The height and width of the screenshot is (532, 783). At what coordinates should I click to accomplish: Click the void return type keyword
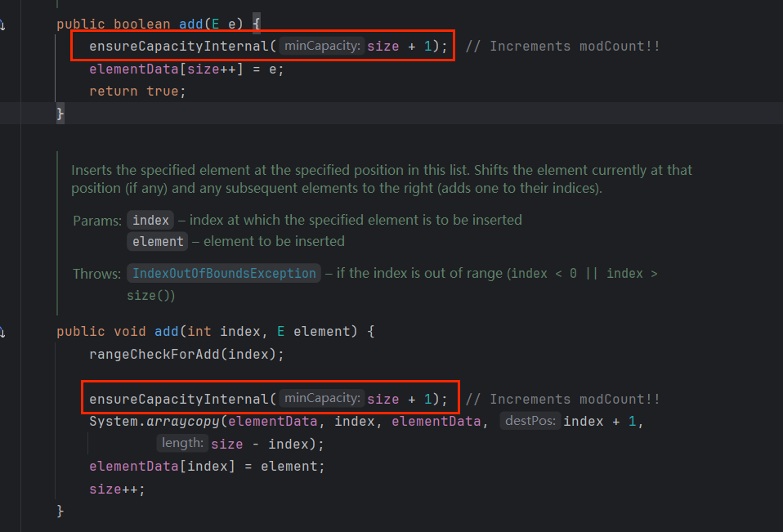pyautogui.click(x=129, y=332)
